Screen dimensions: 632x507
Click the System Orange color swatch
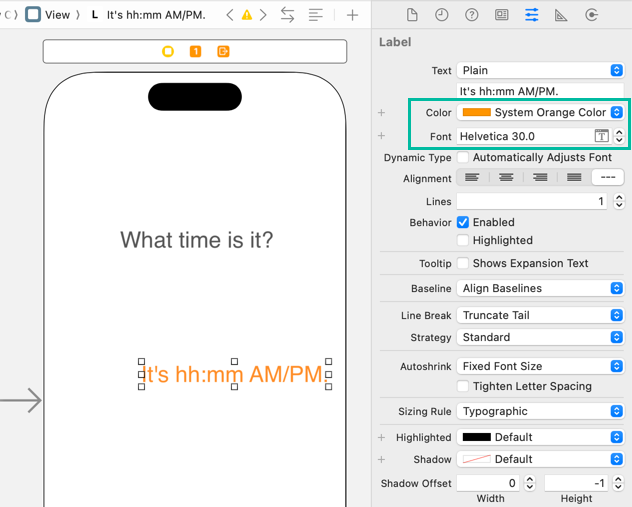pyautogui.click(x=477, y=113)
